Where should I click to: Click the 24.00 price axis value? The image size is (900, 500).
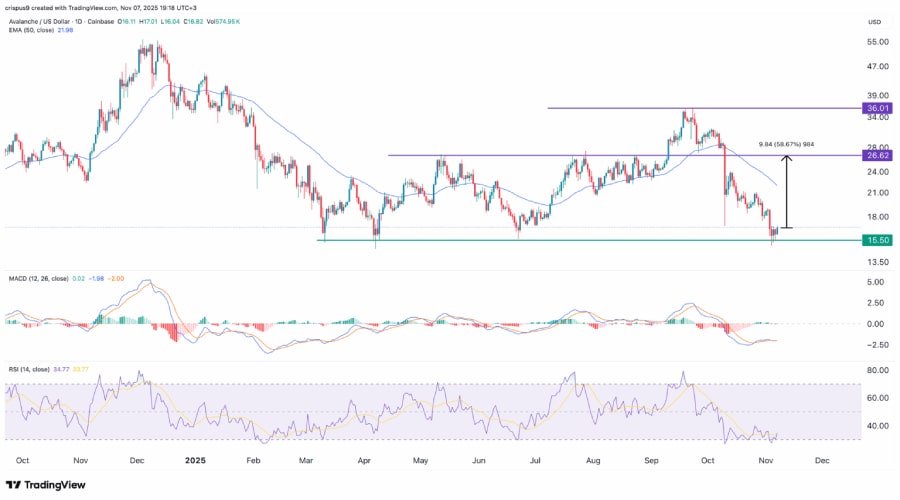(878, 172)
